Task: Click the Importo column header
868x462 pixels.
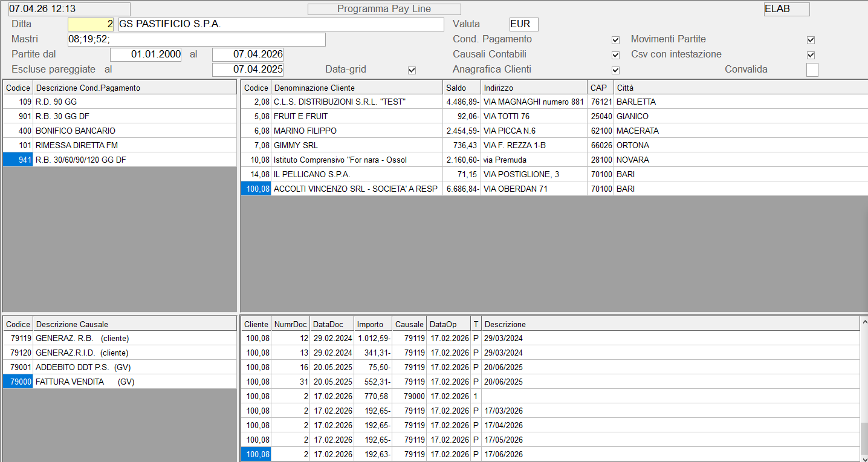Action: coord(372,324)
